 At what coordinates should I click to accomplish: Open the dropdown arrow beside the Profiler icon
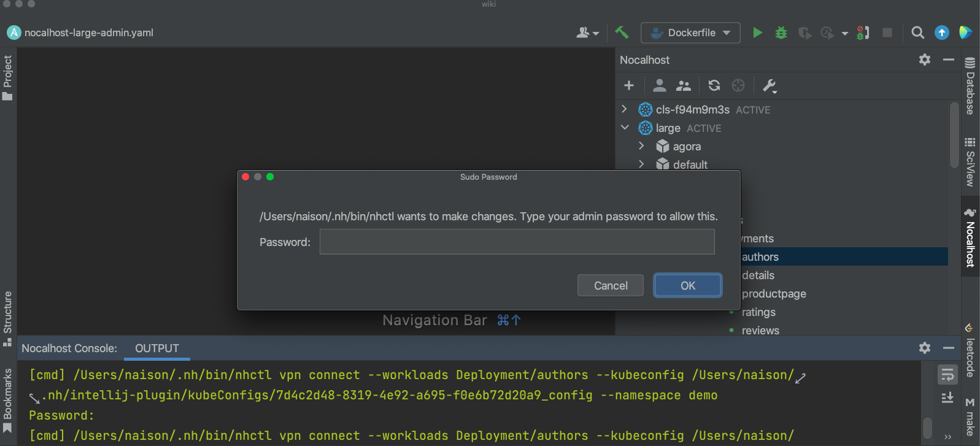point(844,33)
